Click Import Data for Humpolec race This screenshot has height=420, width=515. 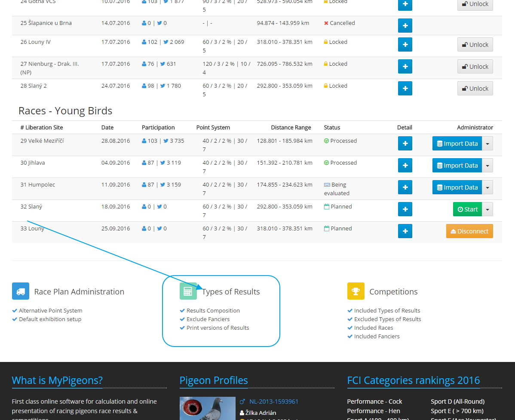coord(457,187)
